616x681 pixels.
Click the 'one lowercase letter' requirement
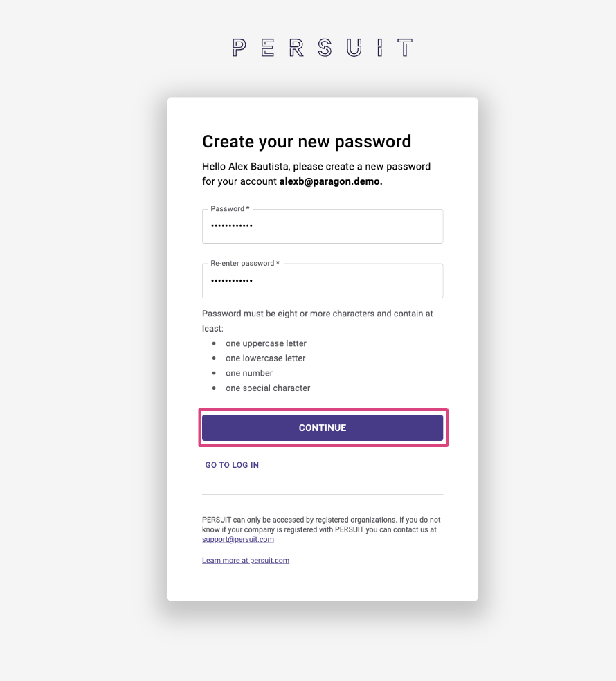click(x=265, y=358)
